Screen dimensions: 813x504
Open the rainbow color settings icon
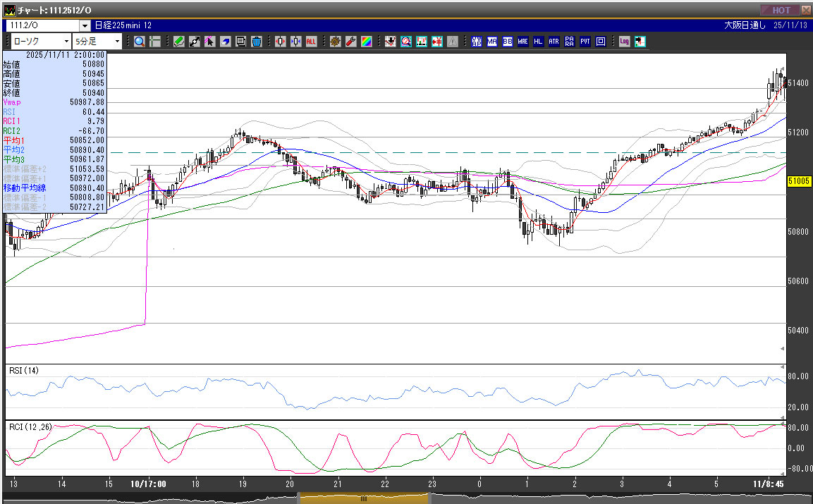pos(366,42)
